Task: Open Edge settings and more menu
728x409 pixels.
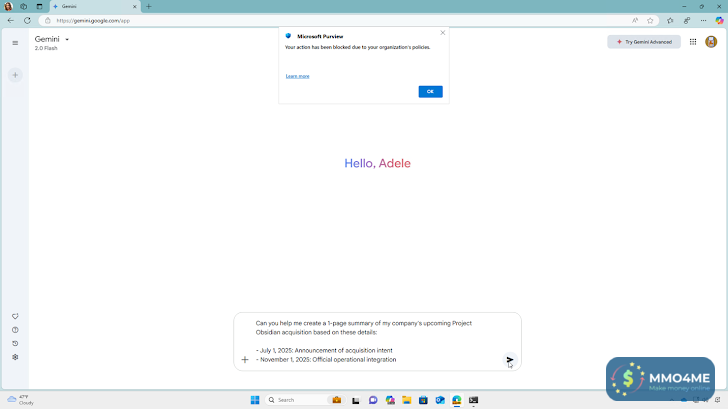Action: [x=703, y=20]
